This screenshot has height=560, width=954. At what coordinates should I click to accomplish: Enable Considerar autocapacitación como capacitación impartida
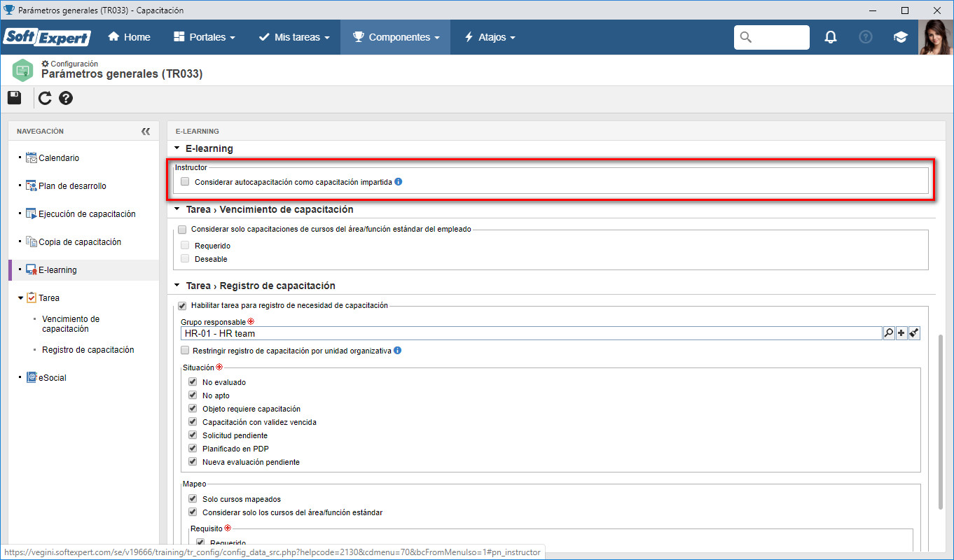(185, 181)
